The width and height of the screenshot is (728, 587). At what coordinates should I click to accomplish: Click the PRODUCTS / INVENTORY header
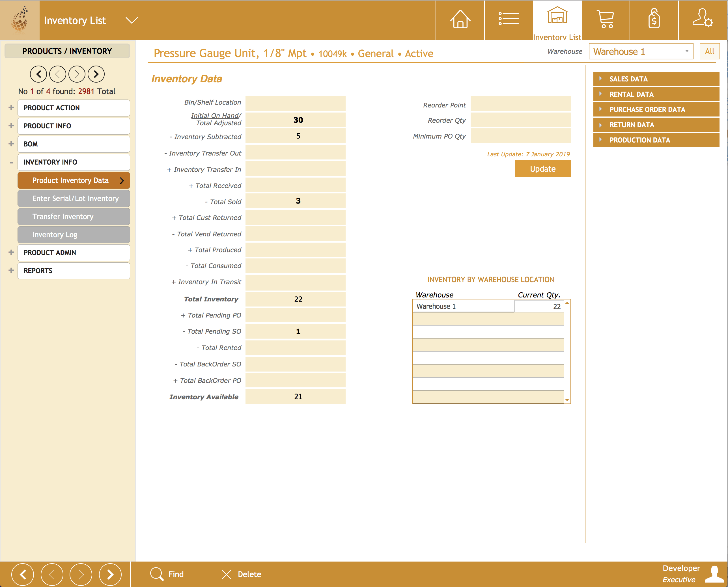pyautogui.click(x=67, y=51)
